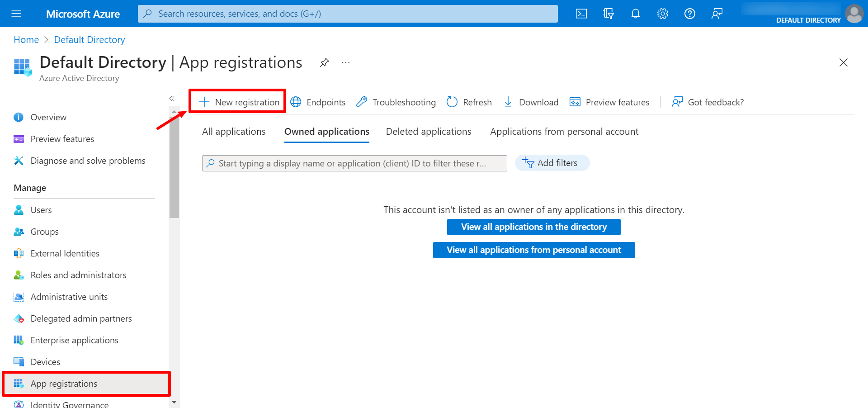Screen dimensions: 868x408
Task: Collapse the left navigation menu
Action: 172,98
